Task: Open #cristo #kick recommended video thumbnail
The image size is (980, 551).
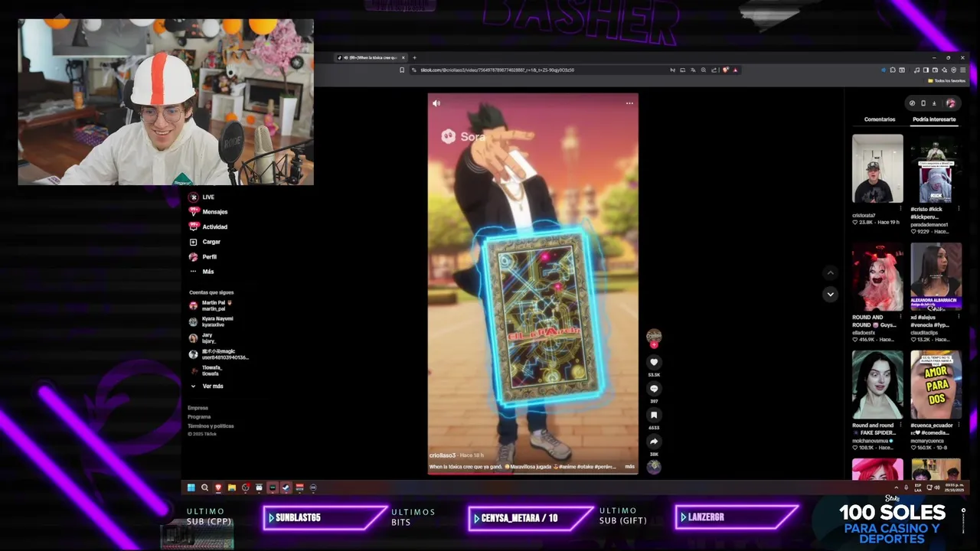Action: tap(936, 168)
